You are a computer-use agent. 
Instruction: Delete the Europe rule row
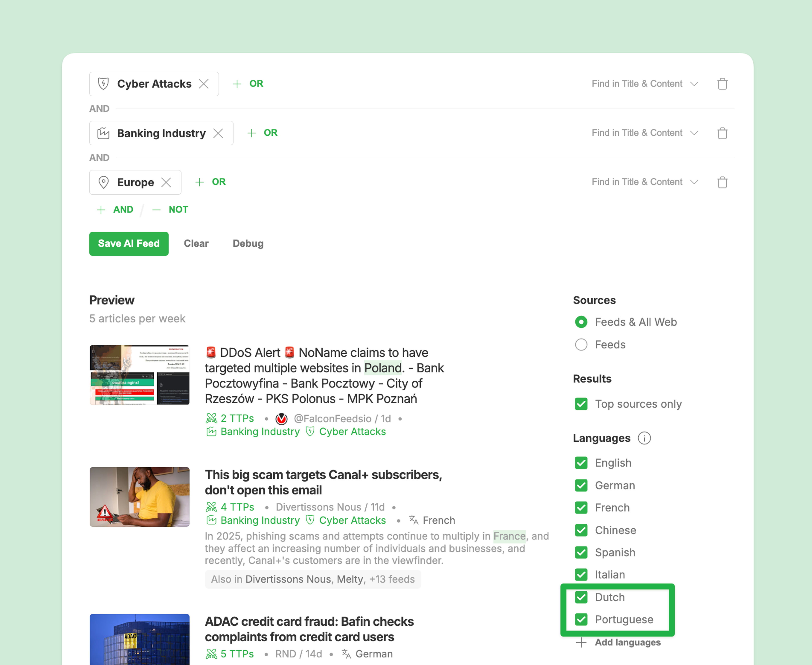tap(722, 182)
